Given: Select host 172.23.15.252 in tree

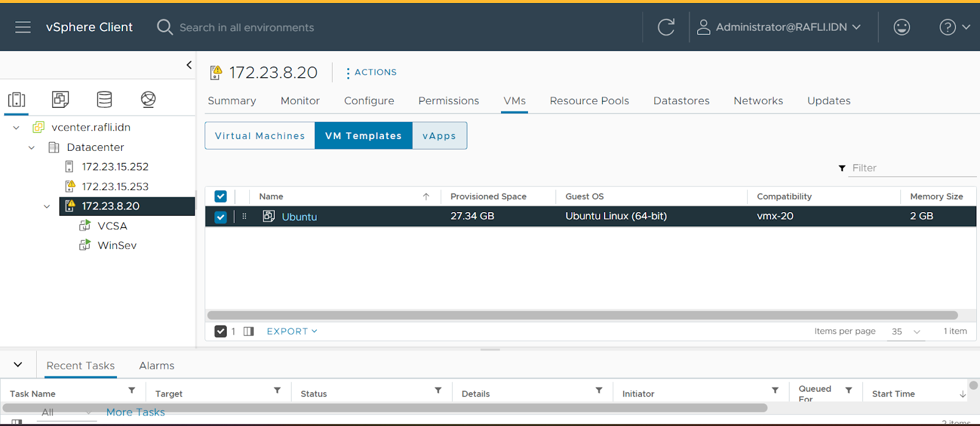Looking at the screenshot, I should point(115,167).
